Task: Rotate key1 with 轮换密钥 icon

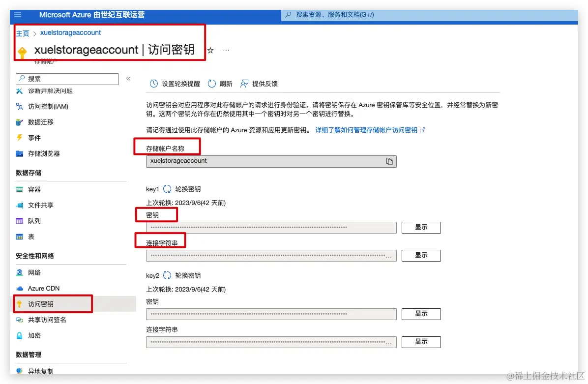Action: point(167,189)
